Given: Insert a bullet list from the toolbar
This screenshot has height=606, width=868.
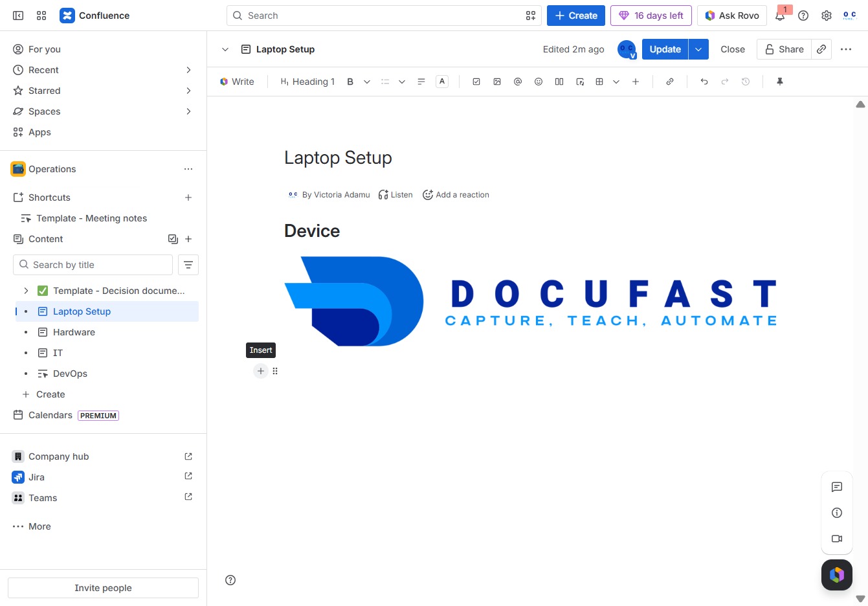Looking at the screenshot, I should pyautogui.click(x=385, y=82).
